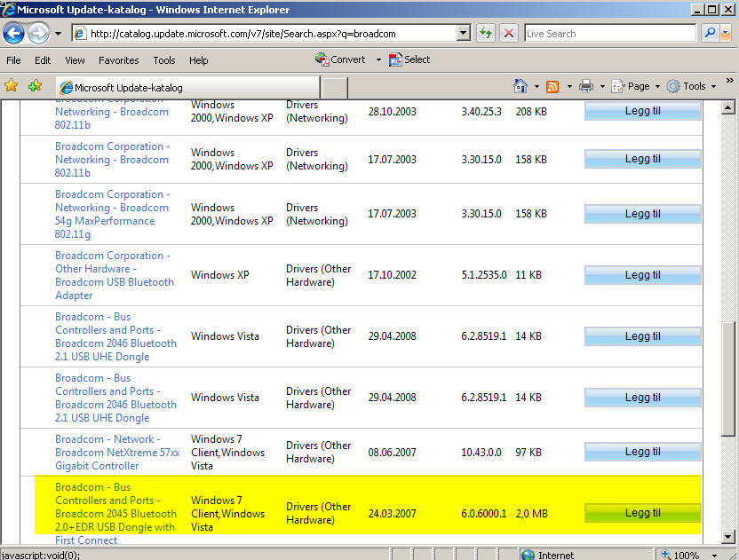This screenshot has height=560, width=739.
Task: Click the vertical scrollbar up arrow
Action: (727, 108)
